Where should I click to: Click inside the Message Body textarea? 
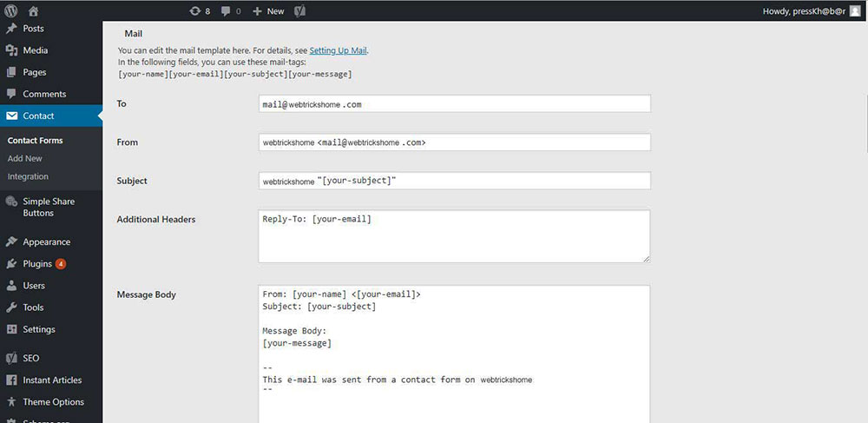(x=454, y=356)
